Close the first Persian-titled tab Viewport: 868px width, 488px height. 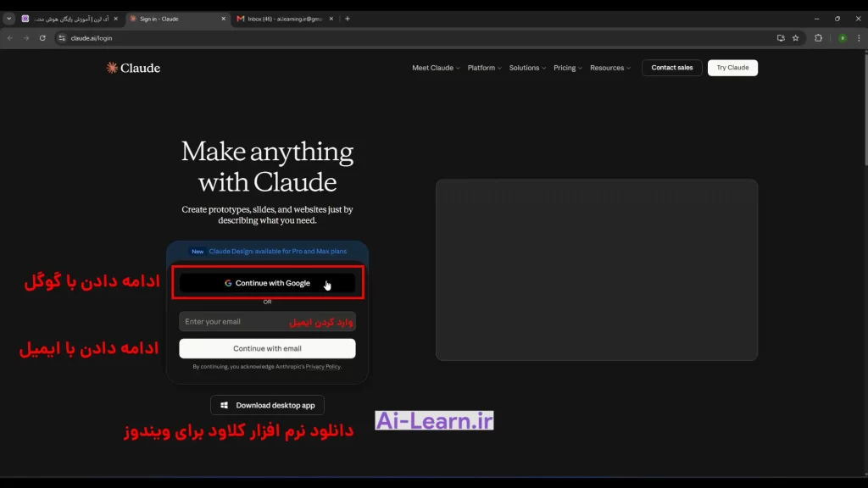pos(115,19)
